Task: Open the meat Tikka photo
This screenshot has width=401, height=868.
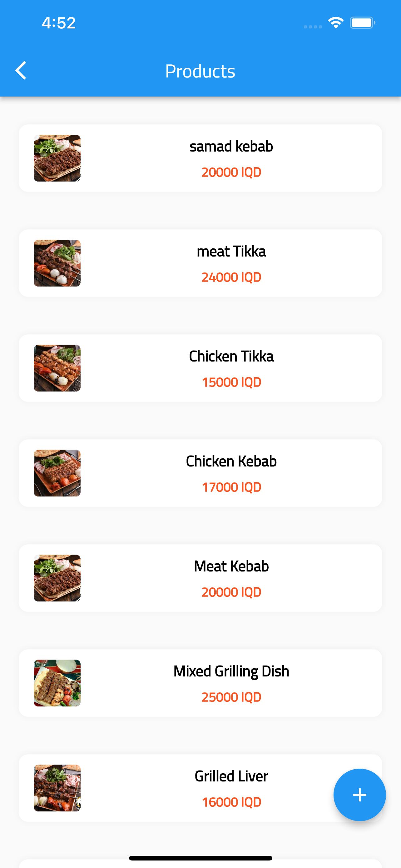Action: pos(57,263)
